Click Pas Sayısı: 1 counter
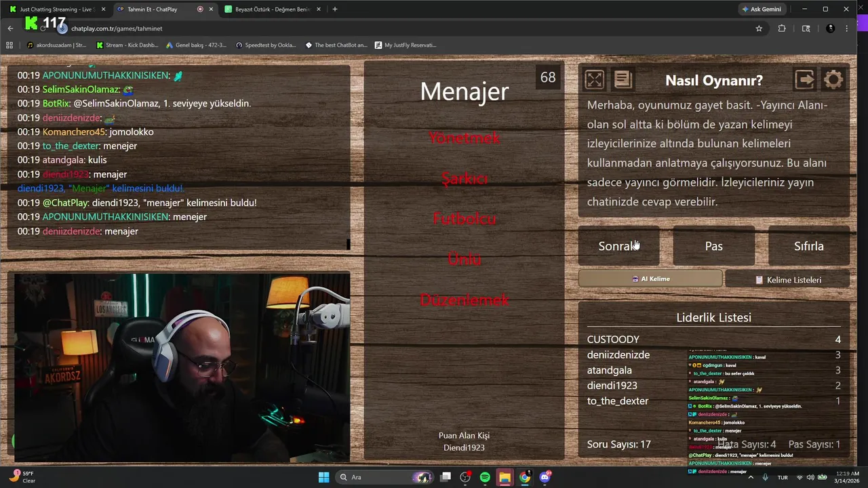Image resolution: width=868 pixels, height=488 pixels. click(814, 445)
